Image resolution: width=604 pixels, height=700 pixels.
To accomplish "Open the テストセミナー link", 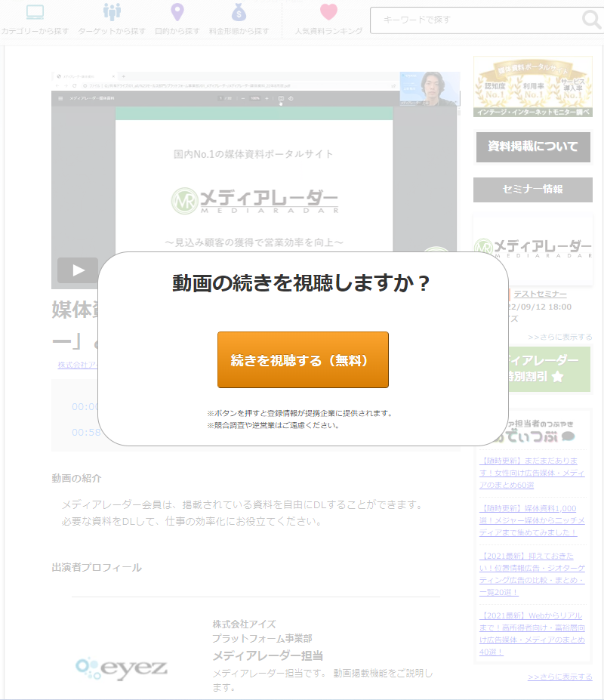I will (x=540, y=294).
